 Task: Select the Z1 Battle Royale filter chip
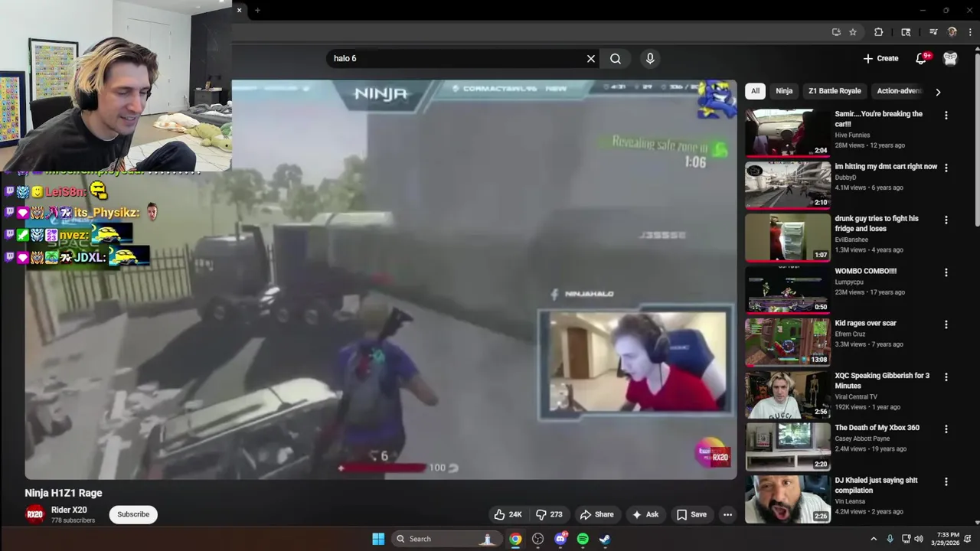[835, 91]
